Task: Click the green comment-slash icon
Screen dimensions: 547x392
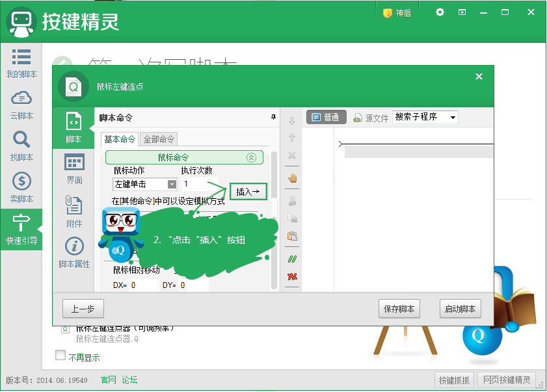Action: pyautogui.click(x=292, y=259)
